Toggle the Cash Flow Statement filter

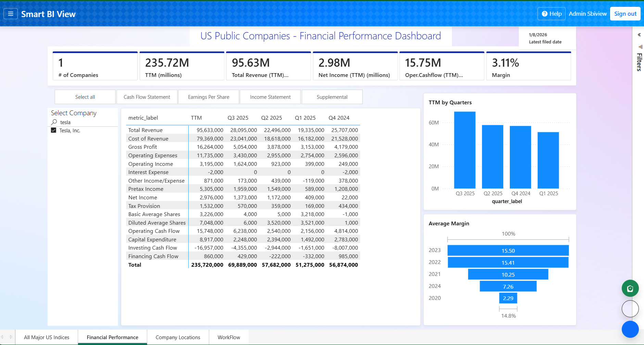coord(147,97)
